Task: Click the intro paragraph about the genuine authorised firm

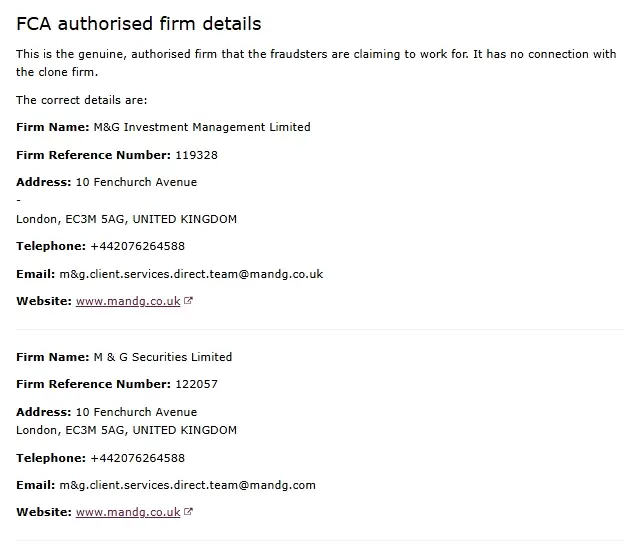Action: coord(316,63)
